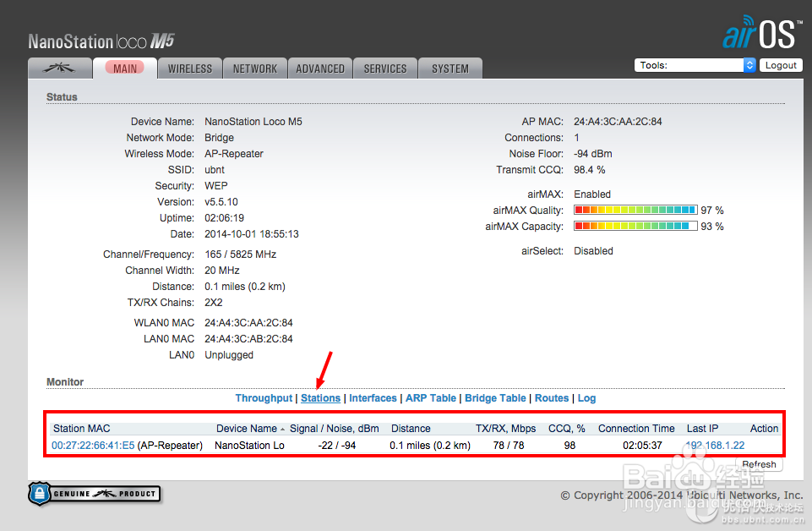812x531 pixels.
Task: Select LAN0 MAC value 24:A4:3C:AB:2C:84
Action: 248,339
